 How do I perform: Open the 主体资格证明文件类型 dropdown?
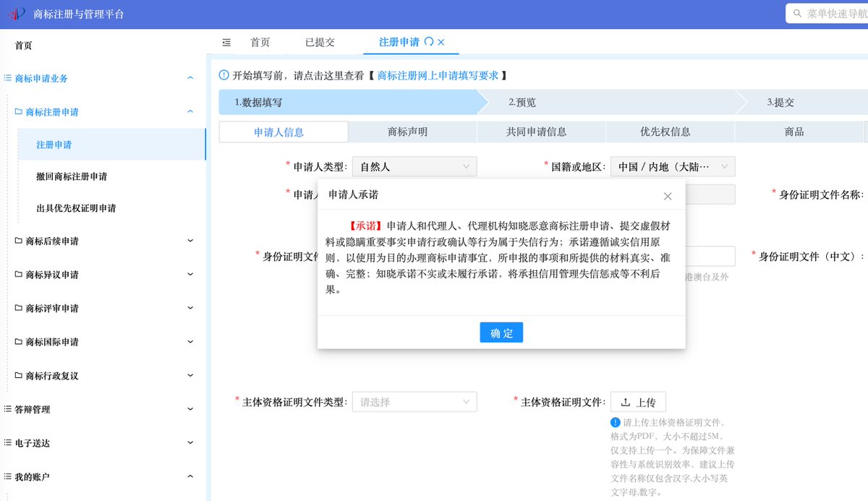click(414, 402)
